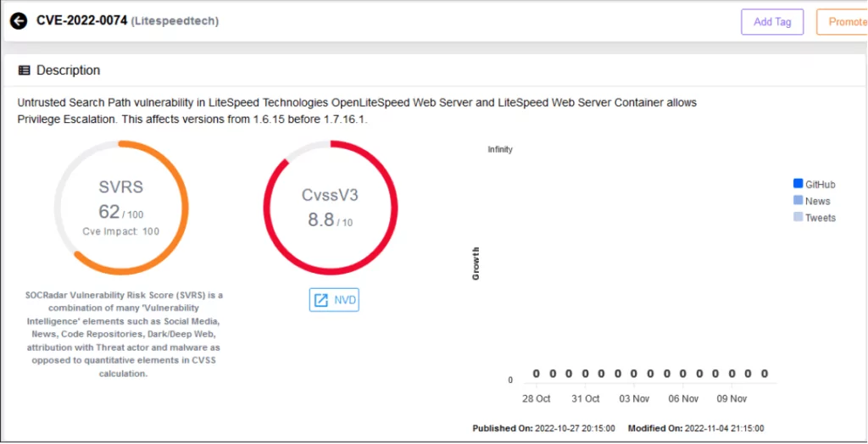Click the Infinity axis label
Viewport: 868px width, 444px height.
tap(500, 149)
